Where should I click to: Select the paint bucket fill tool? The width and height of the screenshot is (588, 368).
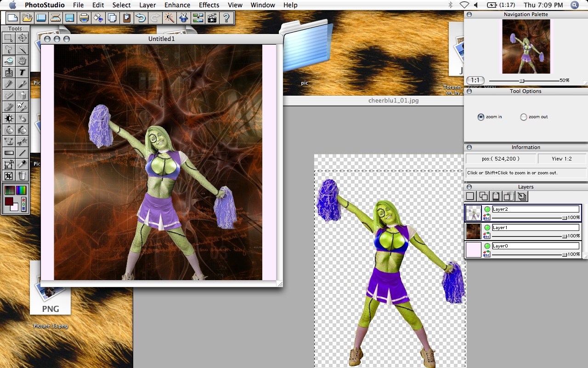click(x=9, y=130)
